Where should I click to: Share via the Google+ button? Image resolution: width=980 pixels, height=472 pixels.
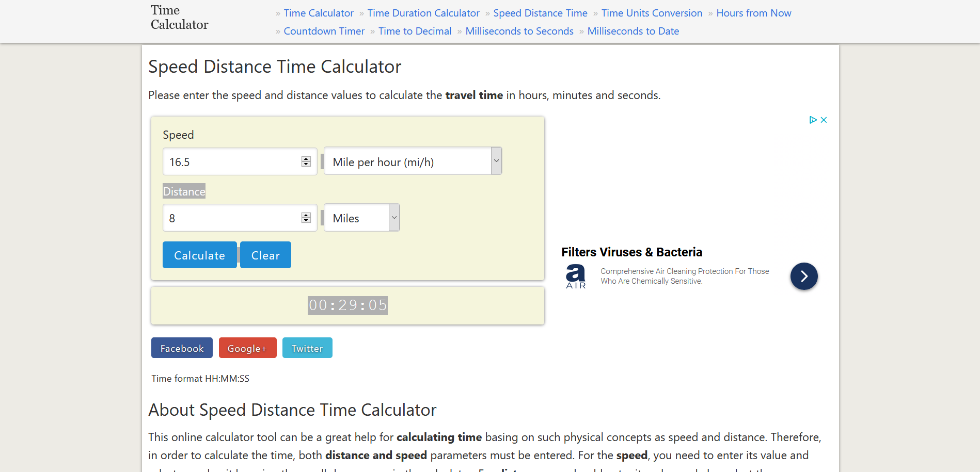click(247, 348)
